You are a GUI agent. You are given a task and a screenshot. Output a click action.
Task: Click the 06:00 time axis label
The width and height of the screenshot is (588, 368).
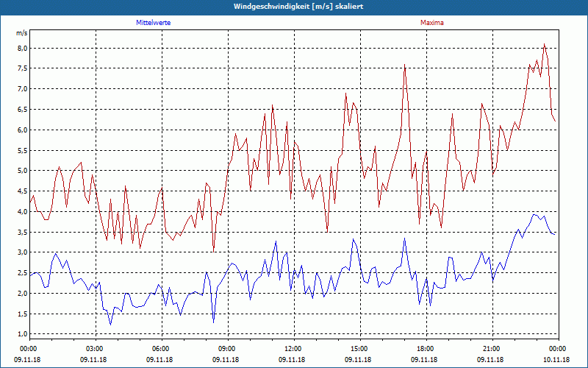pos(162,349)
